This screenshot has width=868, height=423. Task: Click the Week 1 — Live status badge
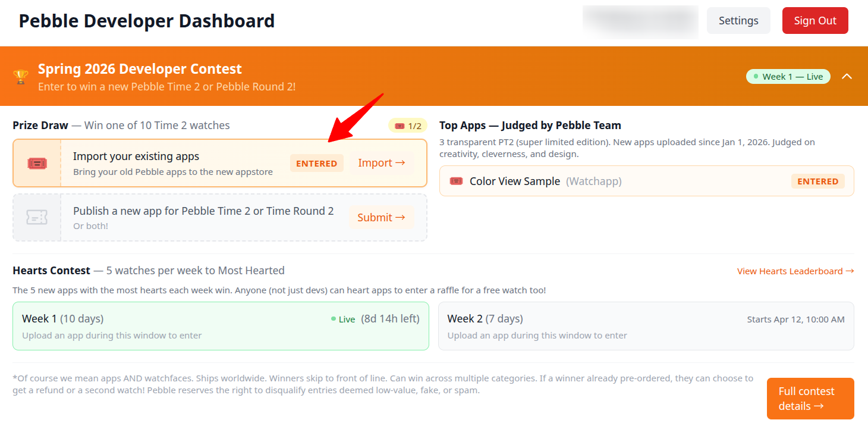788,77
